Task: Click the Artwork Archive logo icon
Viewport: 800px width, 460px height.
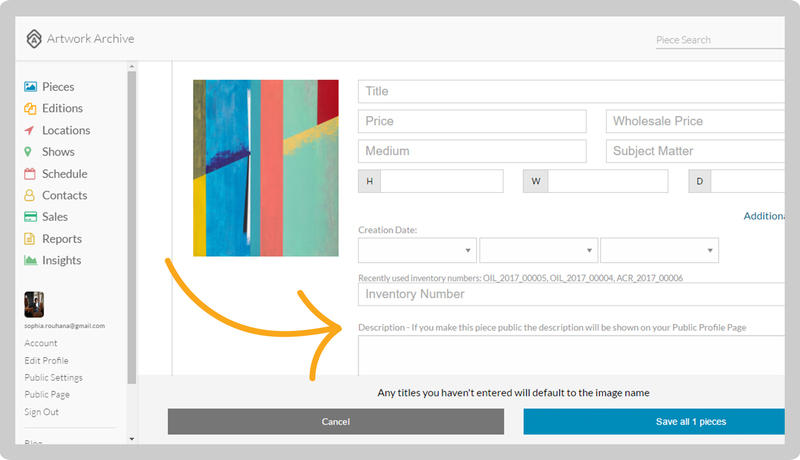Action: [x=34, y=39]
